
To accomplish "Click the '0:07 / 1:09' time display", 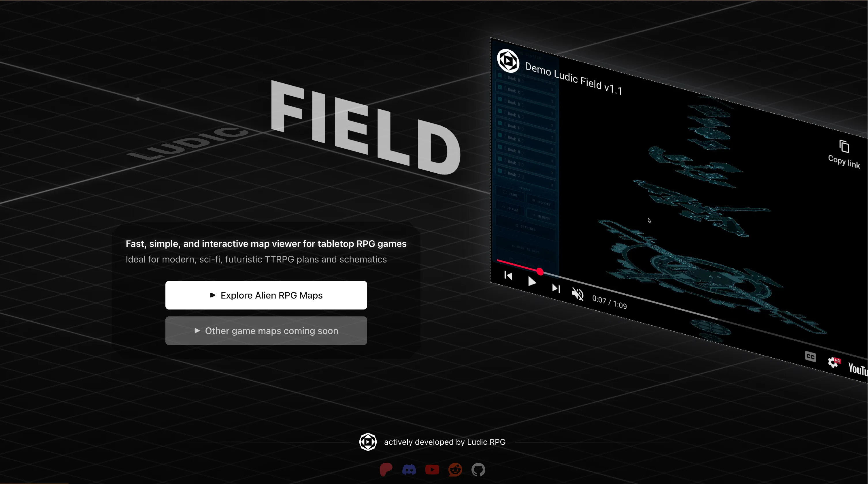I will tap(609, 302).
